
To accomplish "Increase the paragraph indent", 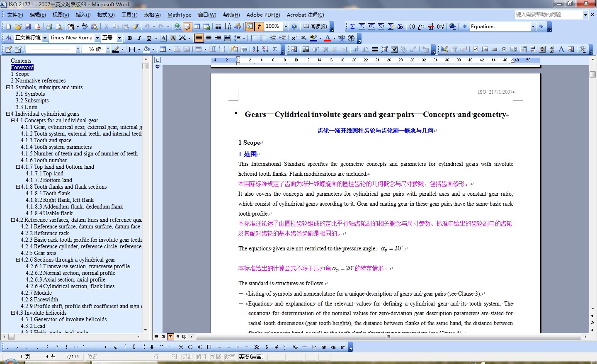I will click(282, 38).
